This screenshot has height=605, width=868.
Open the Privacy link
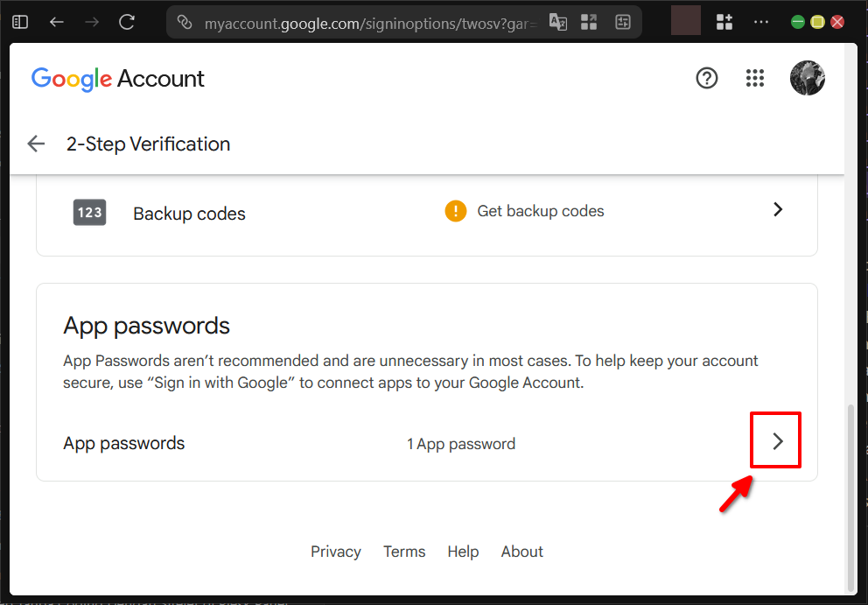point(335,552)
